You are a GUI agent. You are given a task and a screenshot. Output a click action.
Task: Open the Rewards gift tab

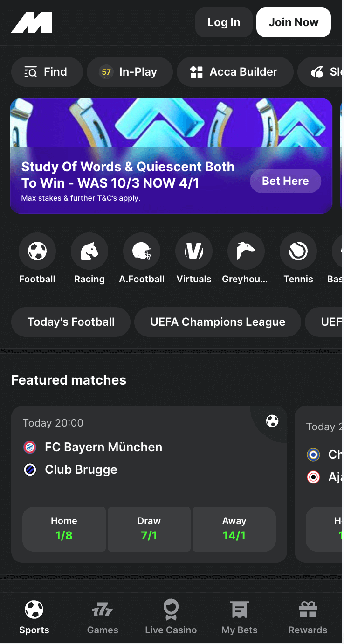pyautogui.click(x=308, y=617)
